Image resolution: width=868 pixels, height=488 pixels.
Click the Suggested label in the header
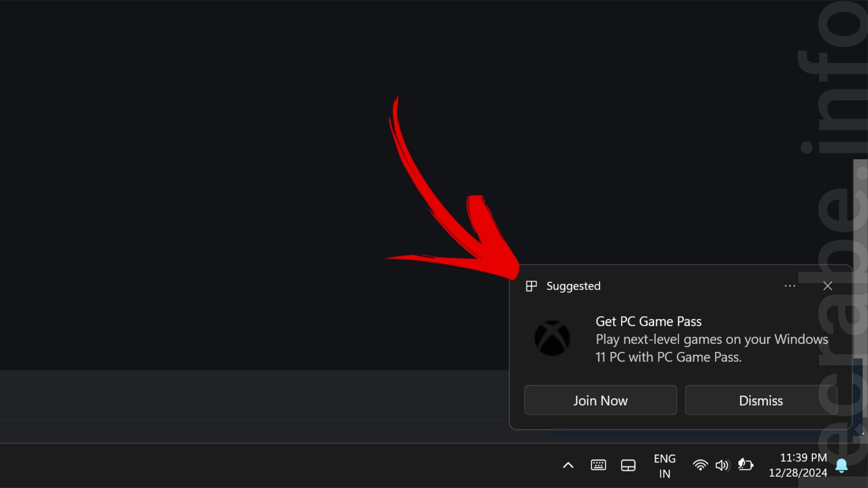[x=573, y=286]
